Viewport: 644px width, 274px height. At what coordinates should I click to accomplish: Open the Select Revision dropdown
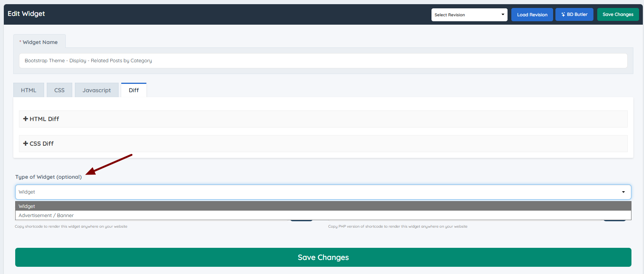point(469,15)
